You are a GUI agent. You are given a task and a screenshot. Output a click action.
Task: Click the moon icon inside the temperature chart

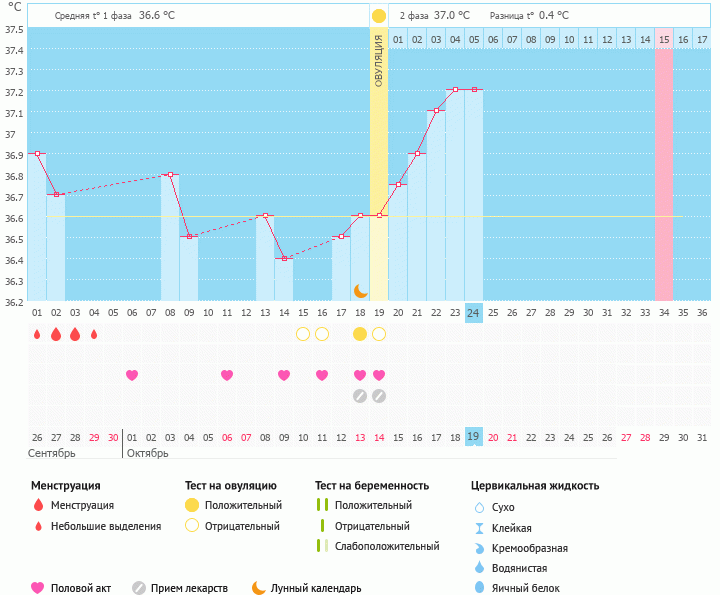coord(361,291)
